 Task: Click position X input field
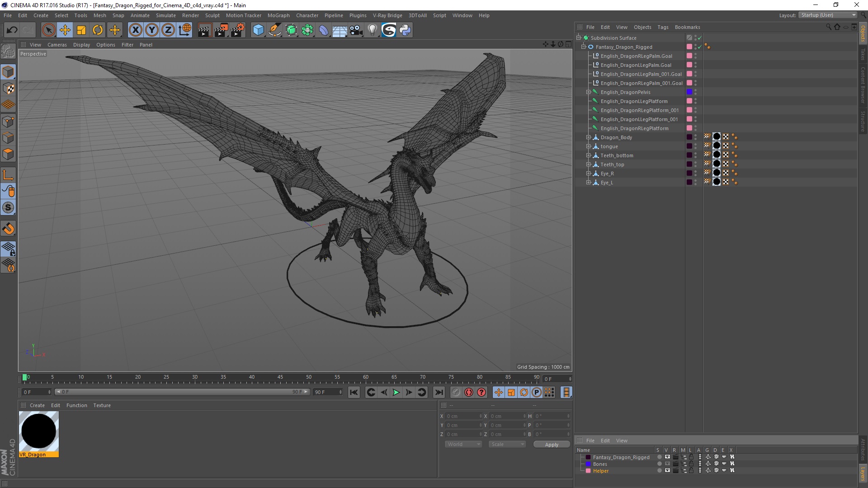464,416
